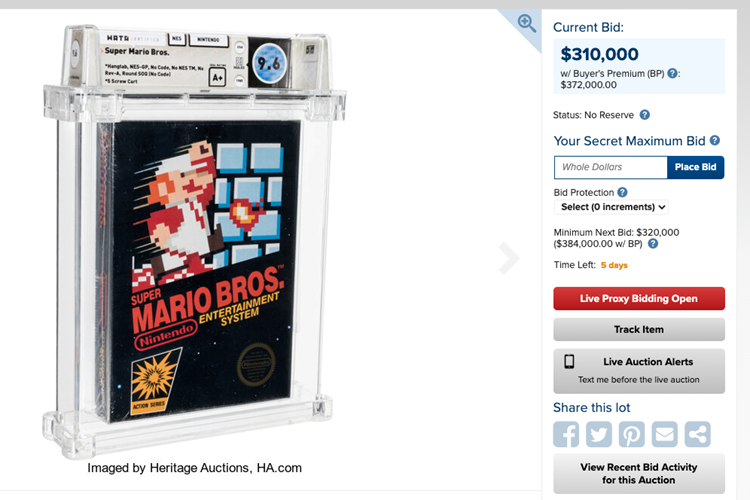Viewport: 750px width, 500px height.
Task: Expand the Bid Protection increments dropdown
Action: 611,207
